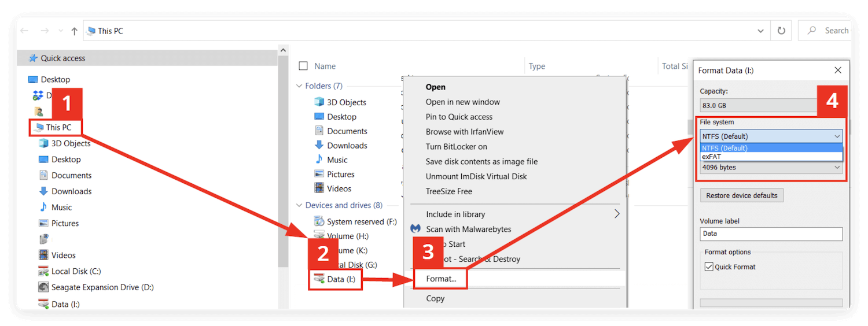Screen dimensions: 868x326
Task: Select This PC in the navigation tree
Action: [58, 127]
